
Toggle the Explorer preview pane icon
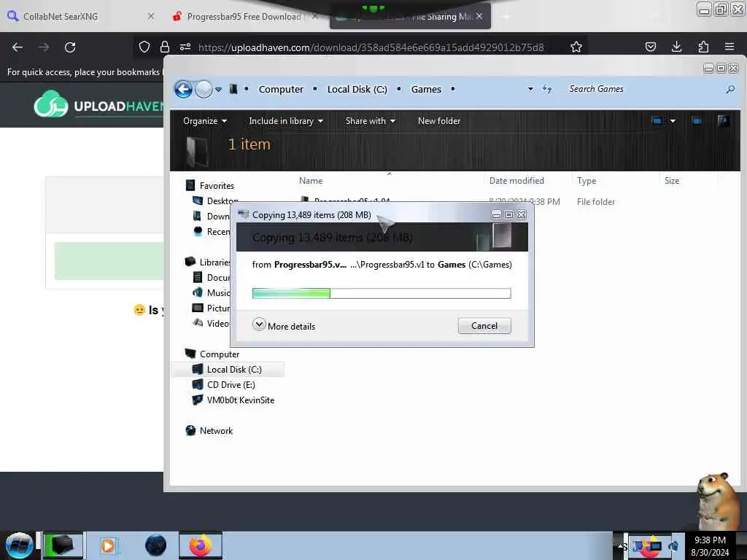697,121
